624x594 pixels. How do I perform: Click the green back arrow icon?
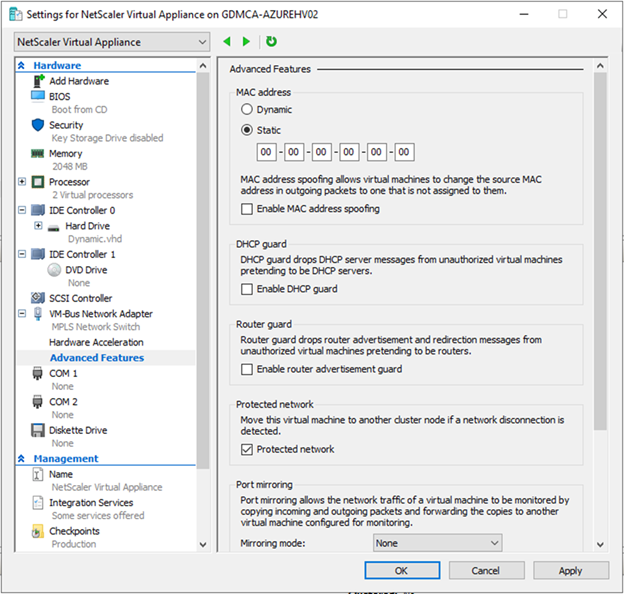coord(227,41)
